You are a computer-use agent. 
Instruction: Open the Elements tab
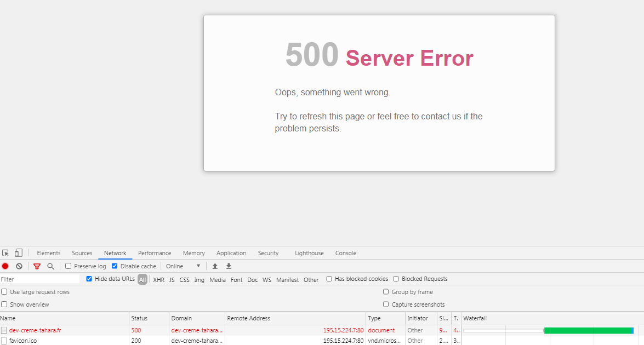pyautogui.click(x=48, y=253)
